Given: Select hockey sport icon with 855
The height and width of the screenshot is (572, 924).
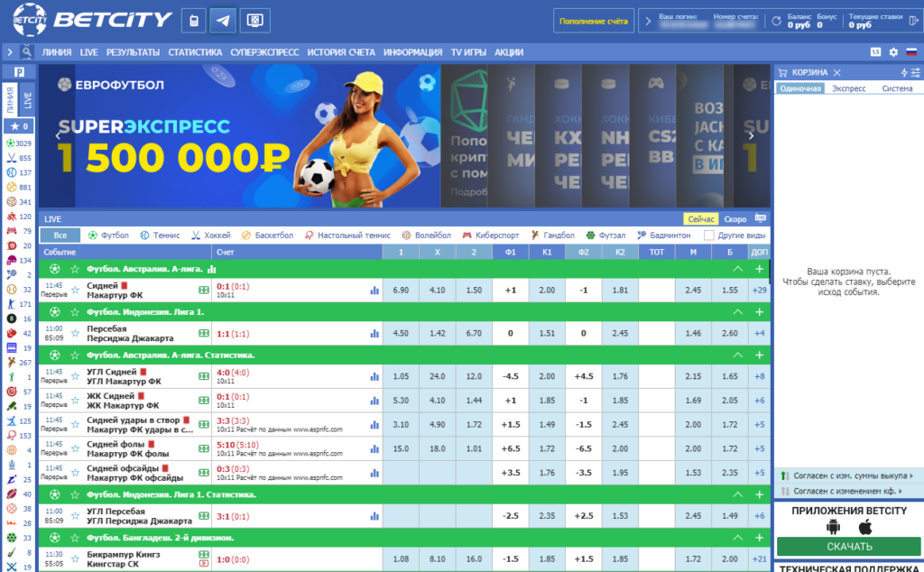Looking at the screenshot, I should pyautogui.click(x=11, y=158).
